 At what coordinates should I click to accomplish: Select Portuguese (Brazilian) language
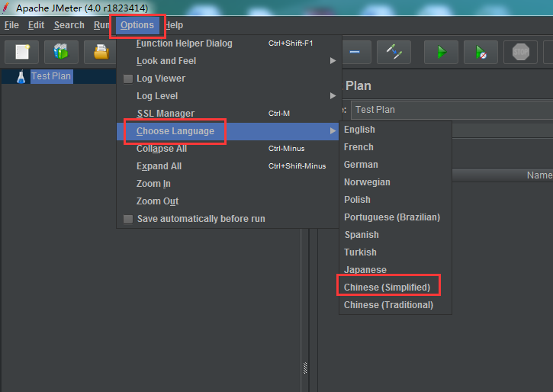pyautogui.click(x=395, y=217)
